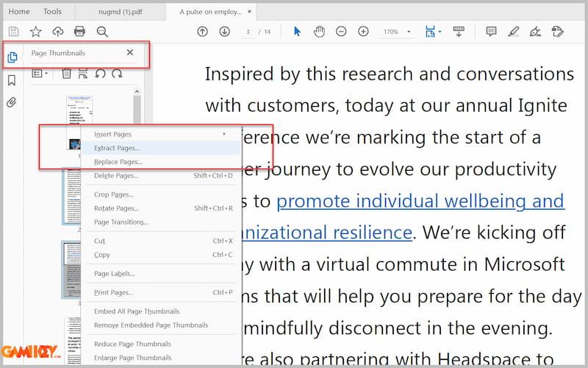
Task: Click the page number field showing 3
Action: (x=248, y=32)
